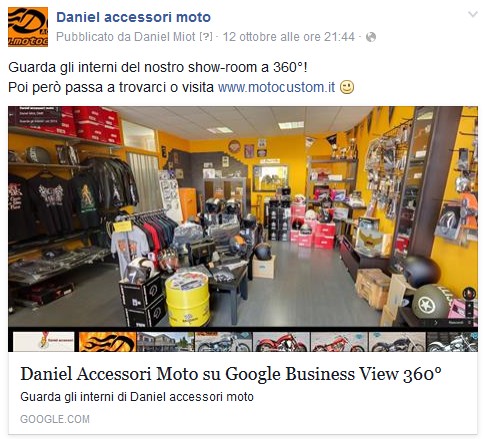Open the Daniel accessori moto page name link
485x439 pixels.
pyautogui.click(x=133, y=17)
